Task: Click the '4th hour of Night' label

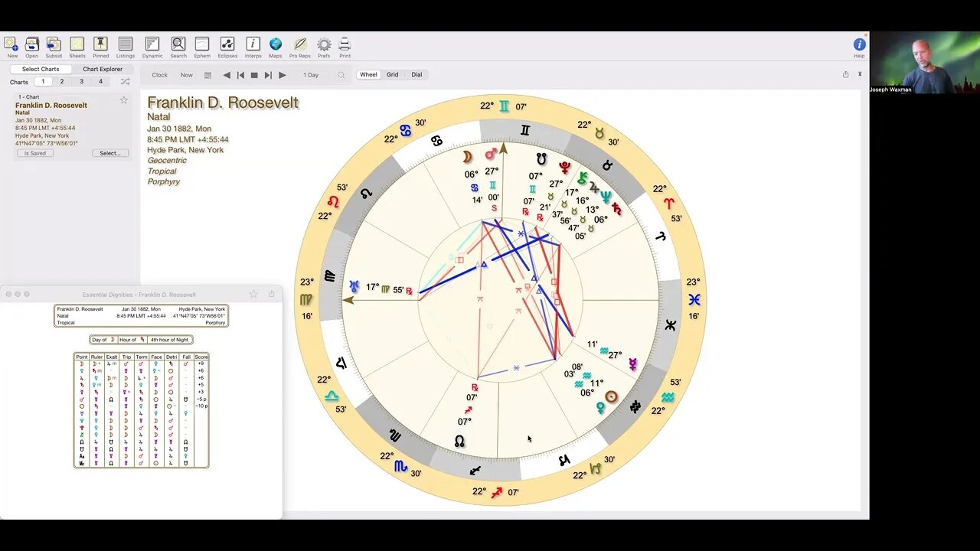Action: tap(170, 340)
